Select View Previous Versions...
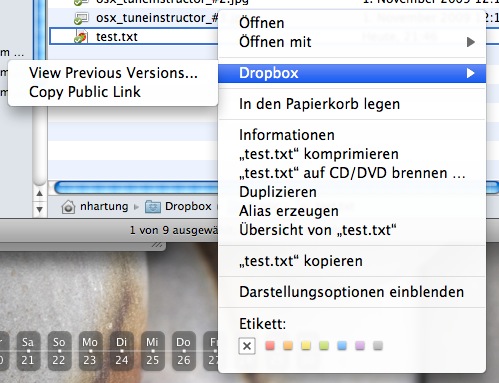499x383 pixels. click(113, 73)
